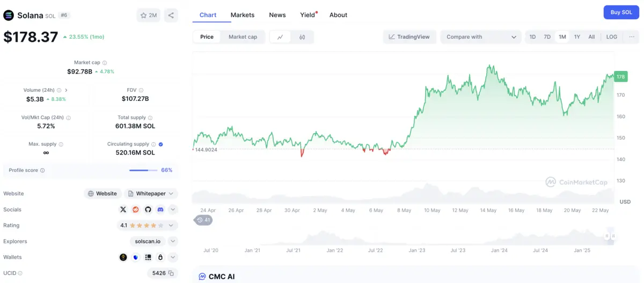Toggle LOG scale on chart
Viewport: 644px width, 283px height.
click(x=612, y=37)
